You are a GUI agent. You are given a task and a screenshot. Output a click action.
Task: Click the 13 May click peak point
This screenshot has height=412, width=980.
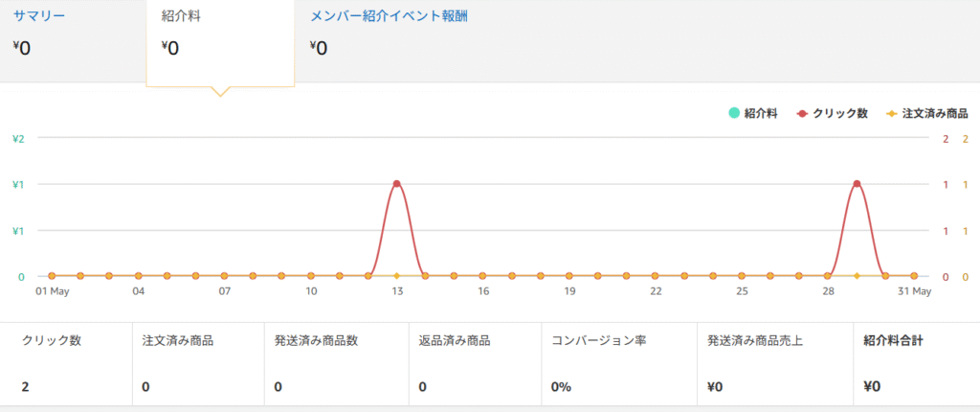click(x=396, y=184)
